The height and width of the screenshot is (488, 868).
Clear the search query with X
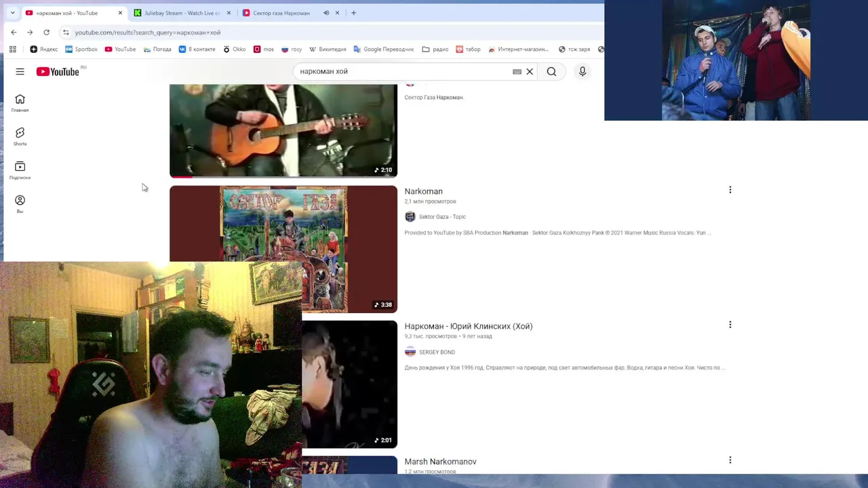[x=530, y=71]
